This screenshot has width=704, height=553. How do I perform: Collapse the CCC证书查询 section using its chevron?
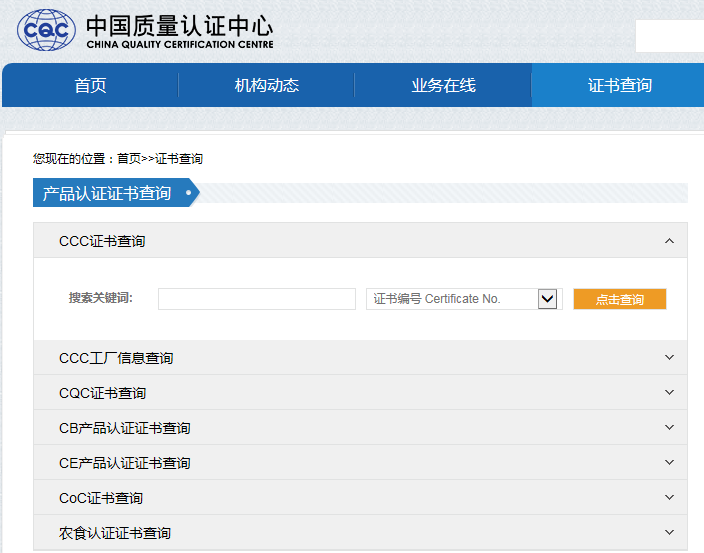pyautogui.click(x=669, y=241)
